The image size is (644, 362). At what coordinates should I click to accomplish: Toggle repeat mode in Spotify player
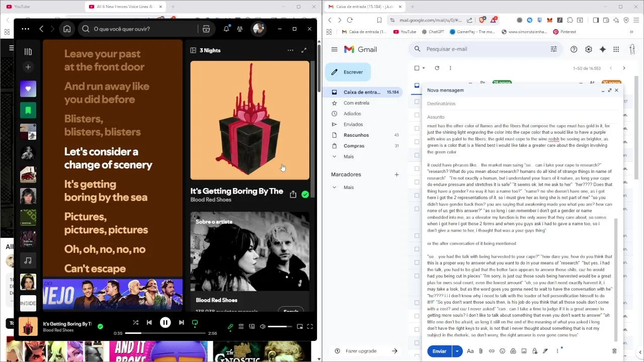(195, 323)
